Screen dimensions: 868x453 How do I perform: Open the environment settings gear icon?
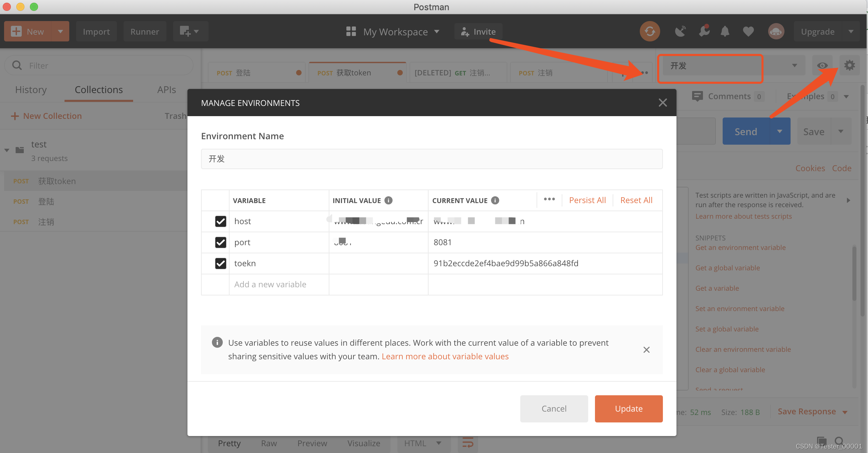coord(849,65)
